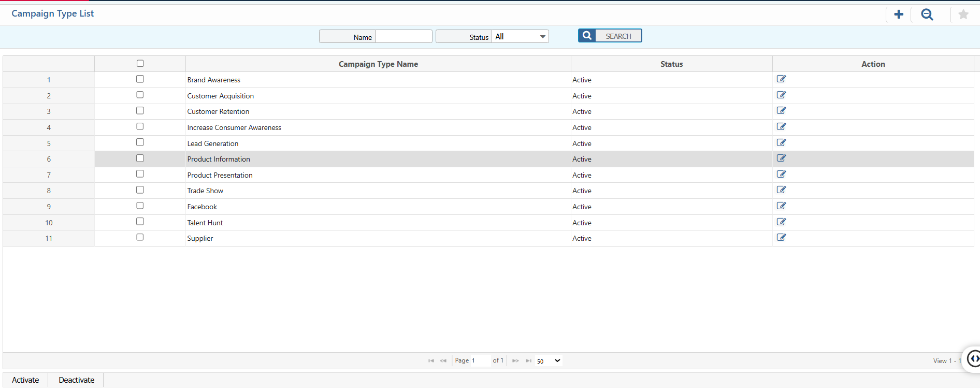This screenshot has height=391, width=980.
Task: Toggle the select-all checkbox in table header
Action: pyautogui.click(x=140, y=64)
